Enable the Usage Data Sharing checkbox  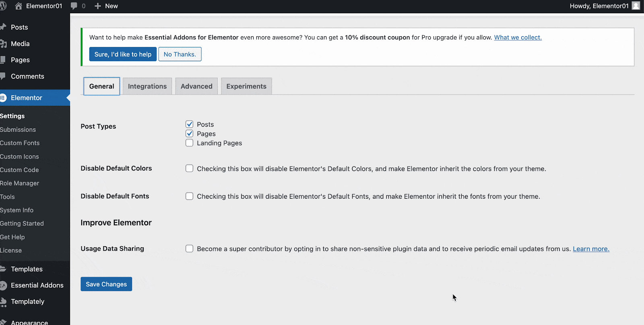pyautogui.click(x=189, y=248)
